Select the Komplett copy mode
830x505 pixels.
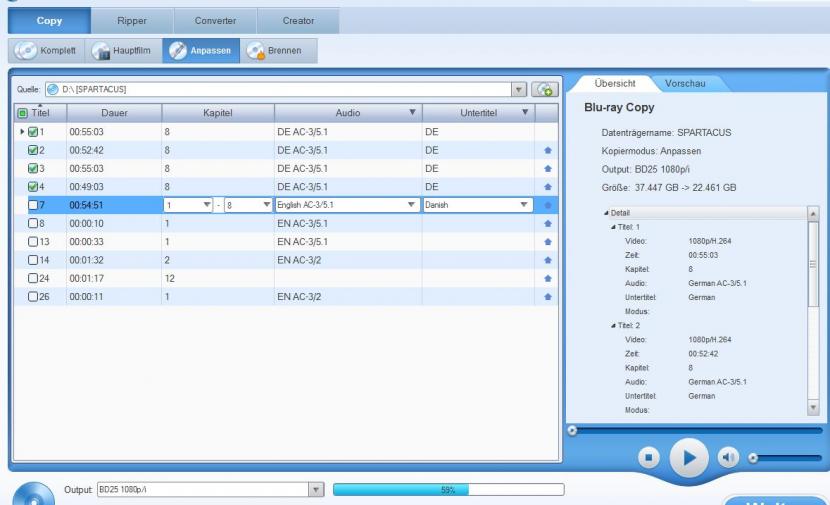[48, 50]
